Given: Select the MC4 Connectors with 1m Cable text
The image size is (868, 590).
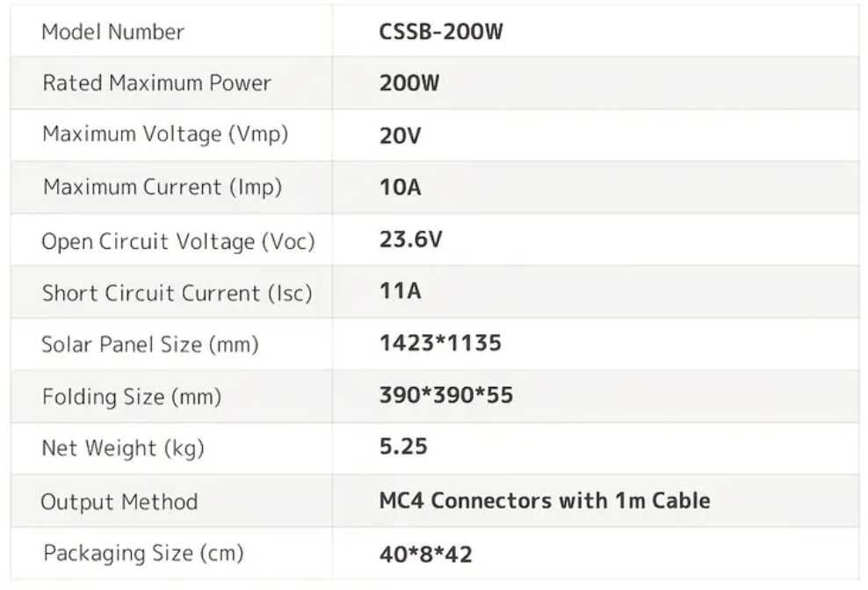Looking at the screenshot, I should 545,501.
